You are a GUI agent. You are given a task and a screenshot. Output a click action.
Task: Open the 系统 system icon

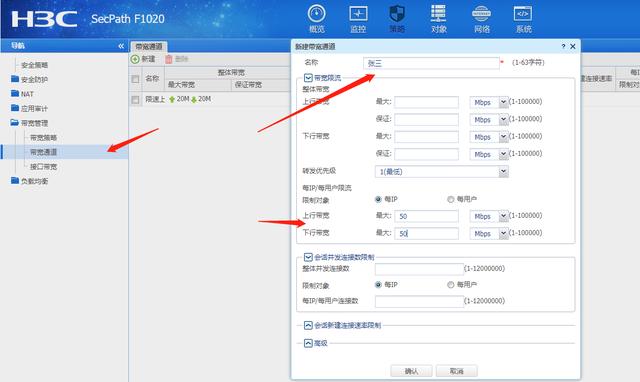coord(523,19)
